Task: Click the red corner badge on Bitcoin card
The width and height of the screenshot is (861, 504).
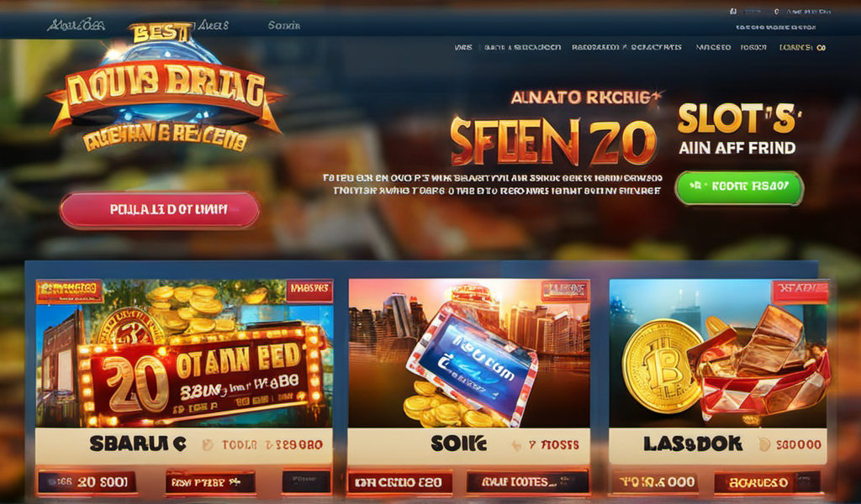Action: 800,291
